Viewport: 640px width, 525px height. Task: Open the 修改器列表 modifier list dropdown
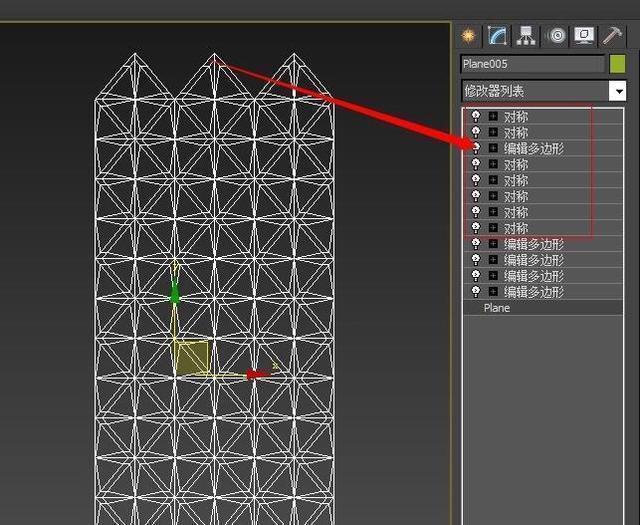pos(544,91)
